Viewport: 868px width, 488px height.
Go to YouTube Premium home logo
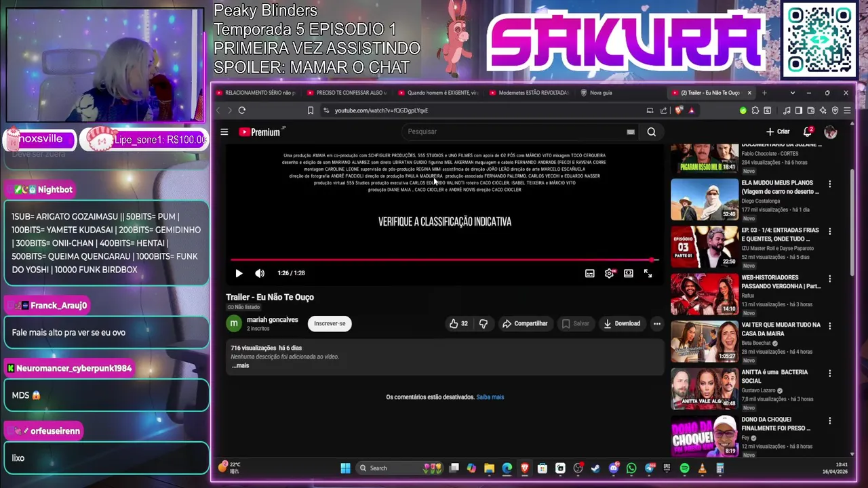coord(261,132)
